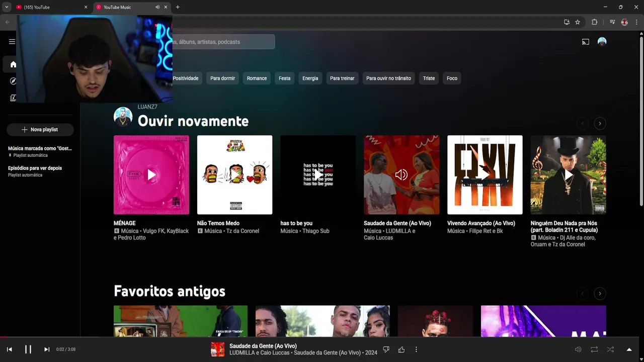Select the Energia chip
Viewport: 644px width, 362px height.
(310, 78)
